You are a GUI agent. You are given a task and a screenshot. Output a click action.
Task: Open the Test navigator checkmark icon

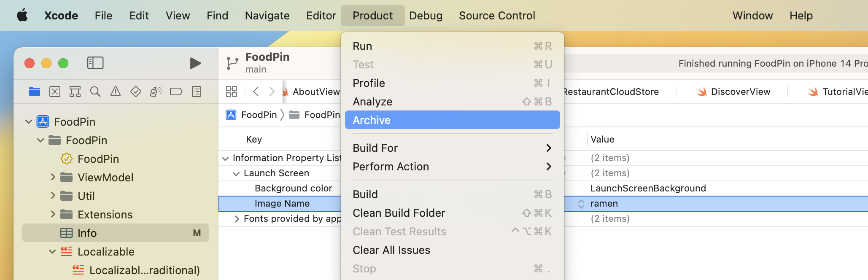[135, 91]
